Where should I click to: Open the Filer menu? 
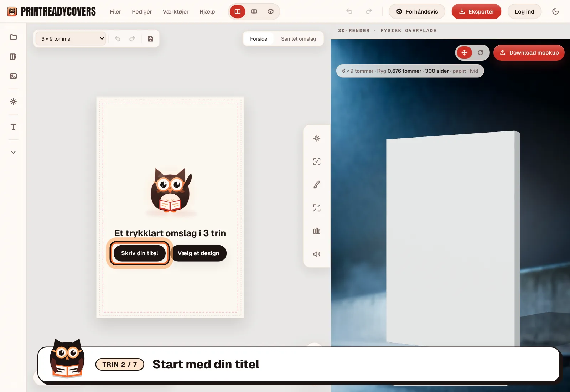pyautogui.click(x=115, y=12)
